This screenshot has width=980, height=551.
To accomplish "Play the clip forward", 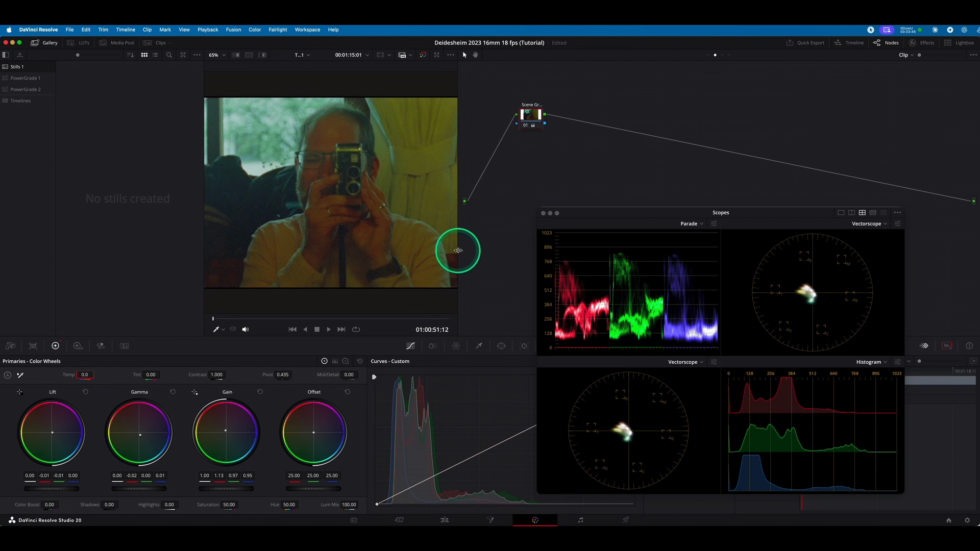I will pyautogui.click(x=328, y=330).
